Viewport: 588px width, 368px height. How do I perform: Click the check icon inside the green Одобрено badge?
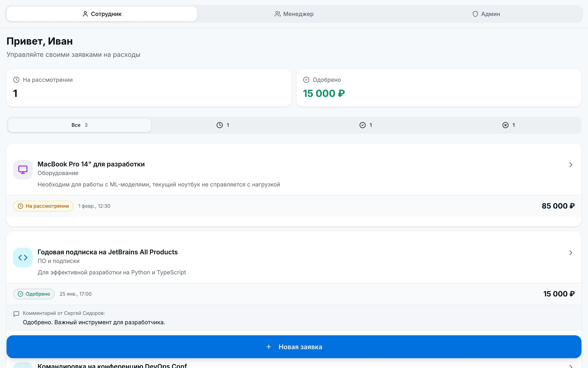point(20,294)
